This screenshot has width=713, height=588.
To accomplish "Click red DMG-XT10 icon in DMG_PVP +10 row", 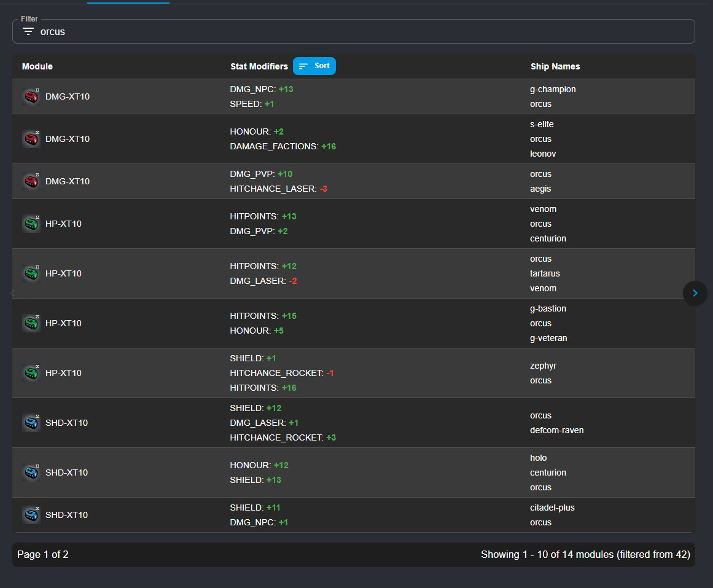I will [x=31, y=181].
